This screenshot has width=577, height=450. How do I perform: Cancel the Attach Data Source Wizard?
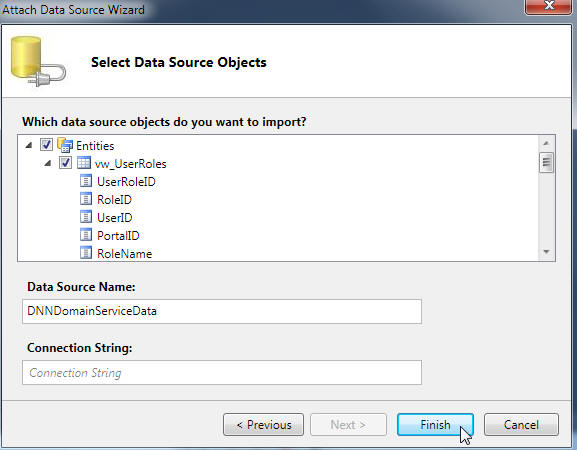(521, 425)
